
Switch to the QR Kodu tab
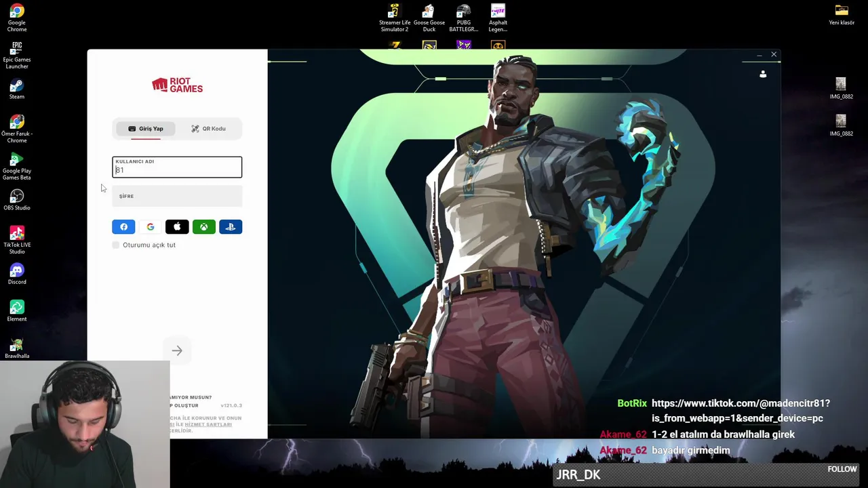pos(208,129)
